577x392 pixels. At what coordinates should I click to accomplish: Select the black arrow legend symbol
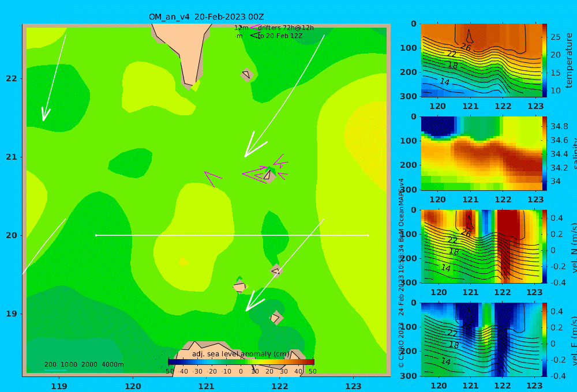tap(255, 36)
